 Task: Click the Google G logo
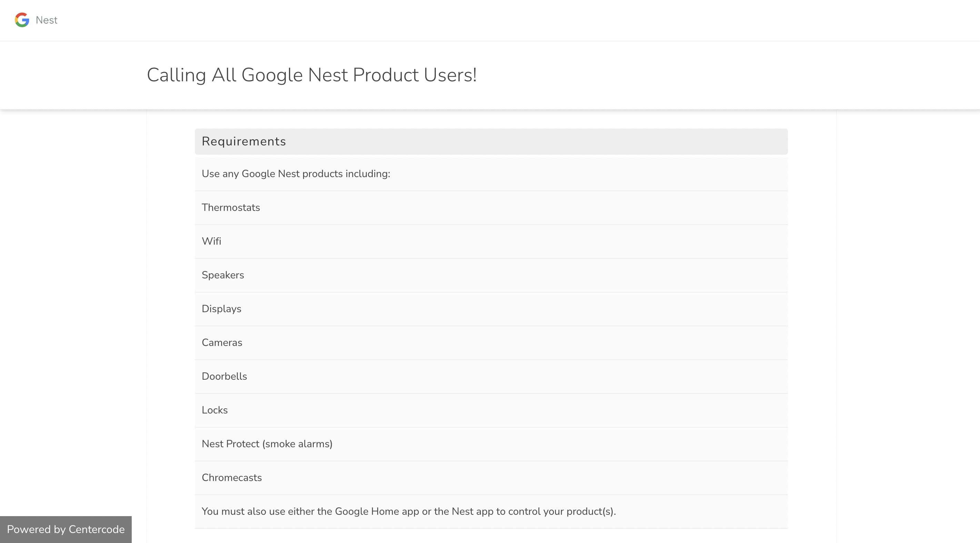(x=22, y=20)
